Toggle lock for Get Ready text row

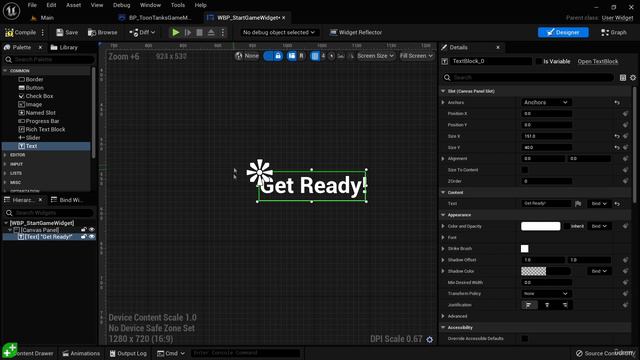click(x=84, y=237)
